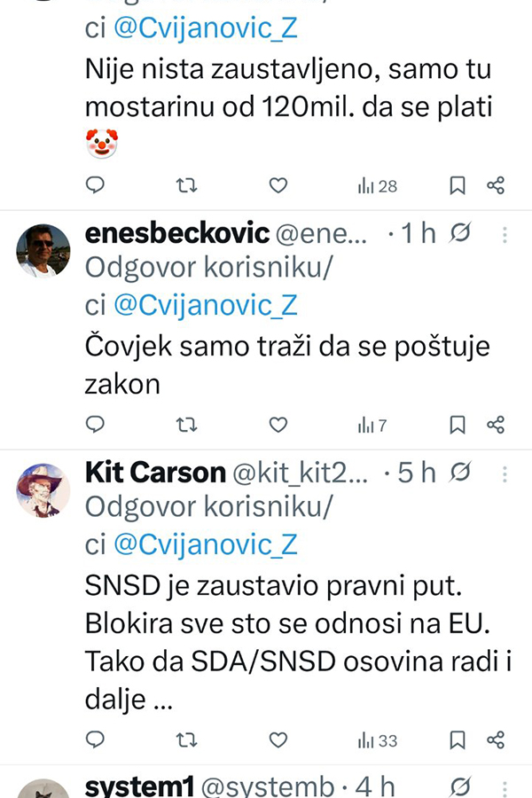Open more options for enesbeckovic's tweet
The image size is (532, 798).
pyautogui.click(x=505, y=235)
